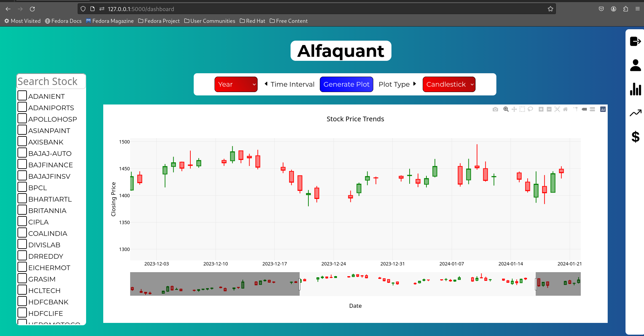Open the trend line icon in sidebar
644x336 pixels.
636,113
